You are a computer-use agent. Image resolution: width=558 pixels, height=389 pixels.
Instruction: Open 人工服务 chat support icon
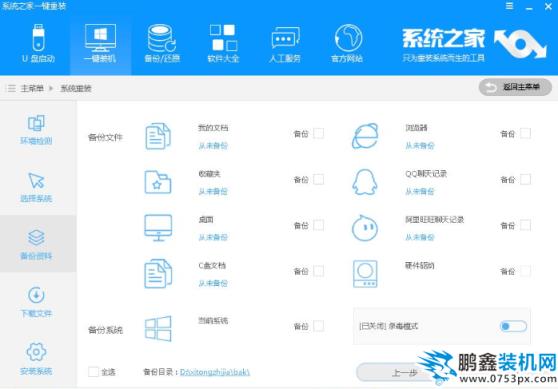285,44
